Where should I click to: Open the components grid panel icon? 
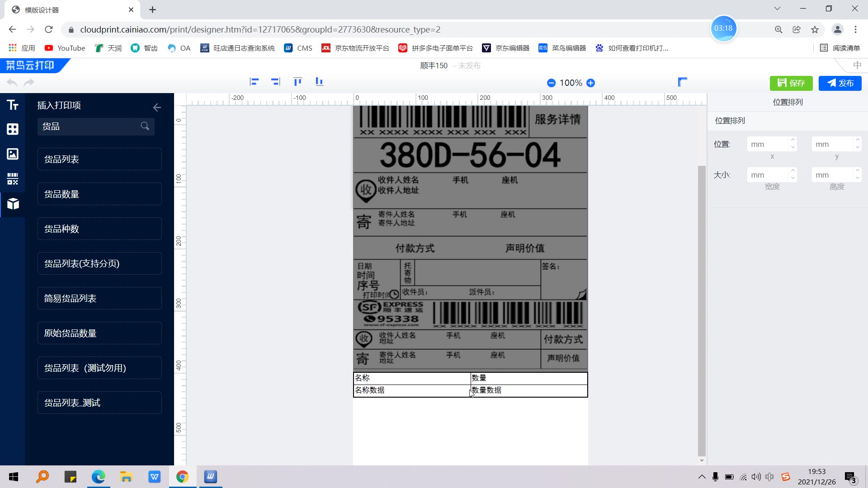pyautogui.click(x=13, y=129)
